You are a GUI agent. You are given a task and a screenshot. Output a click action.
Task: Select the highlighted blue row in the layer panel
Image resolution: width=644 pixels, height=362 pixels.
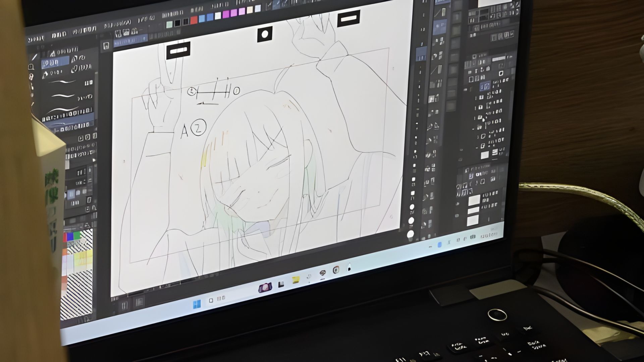click(x=485, y=87)
